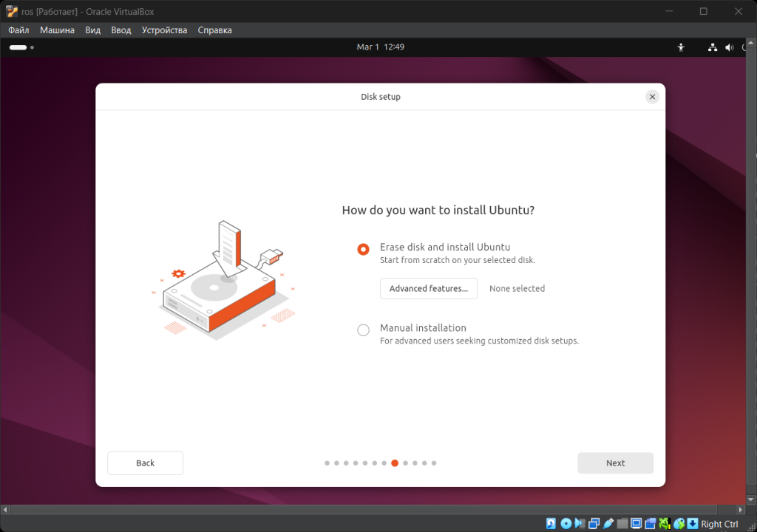Screen dimensions: 757x532
Task: Click the VirtualBox app icon in title bar
Action: 12,11
